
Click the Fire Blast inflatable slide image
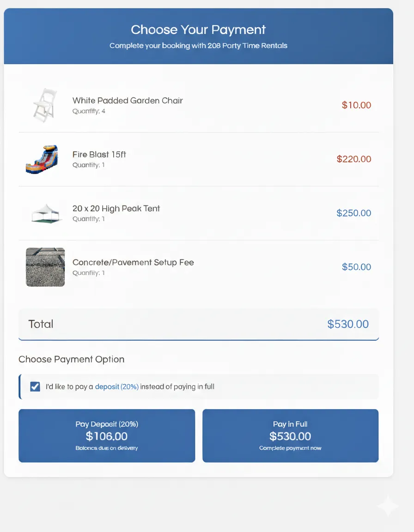[42, 159]
